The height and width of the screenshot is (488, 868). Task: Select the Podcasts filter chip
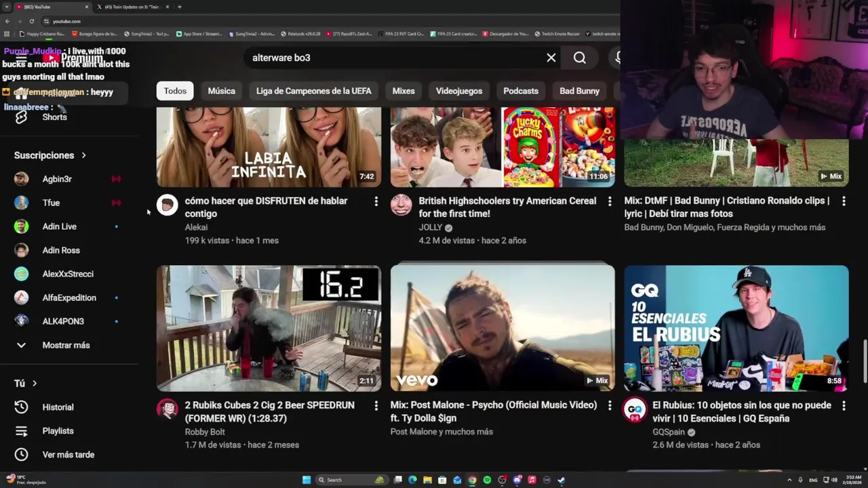521,91
